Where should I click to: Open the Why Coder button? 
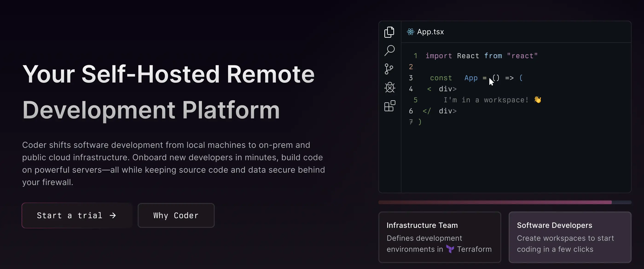point(176,215)
